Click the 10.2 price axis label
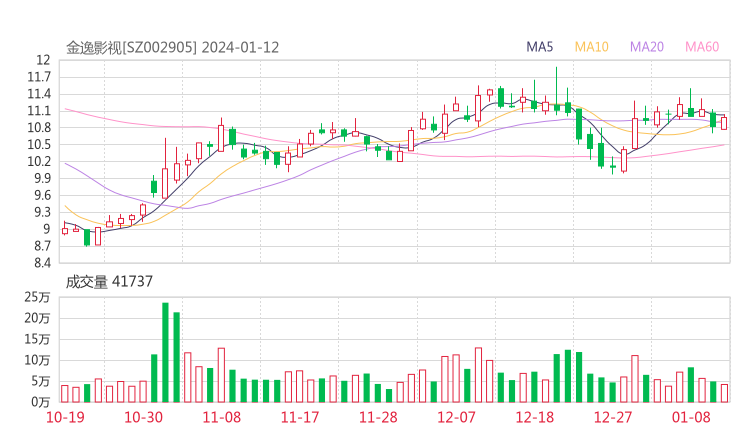740x440 pixels. pyautogui.click(x=39, y=161)
